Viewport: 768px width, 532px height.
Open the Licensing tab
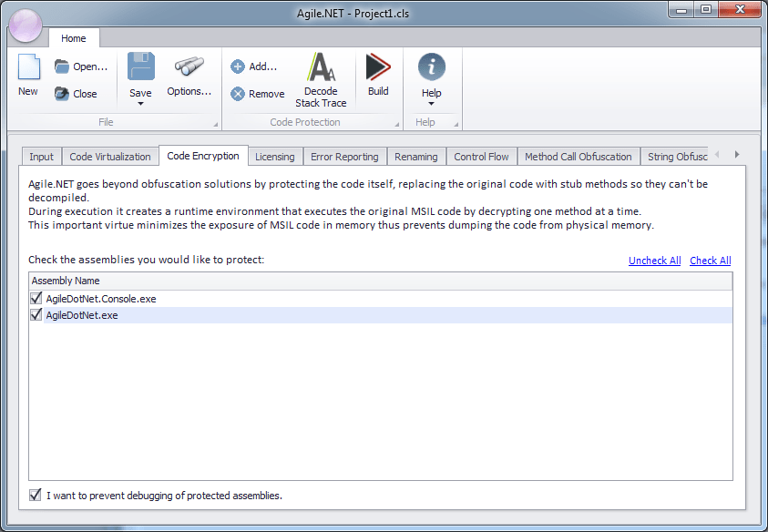[275, 157]
